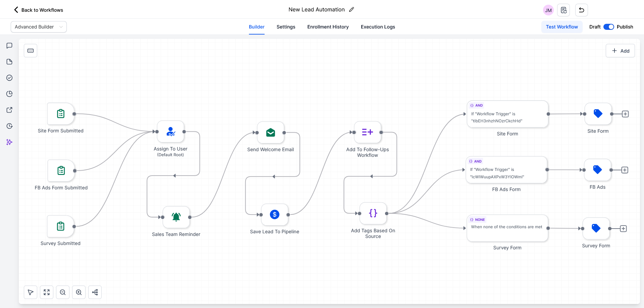Screen dimensions: 644x308
Task: Click the Test Workflow button
Action: coord(562,27)
